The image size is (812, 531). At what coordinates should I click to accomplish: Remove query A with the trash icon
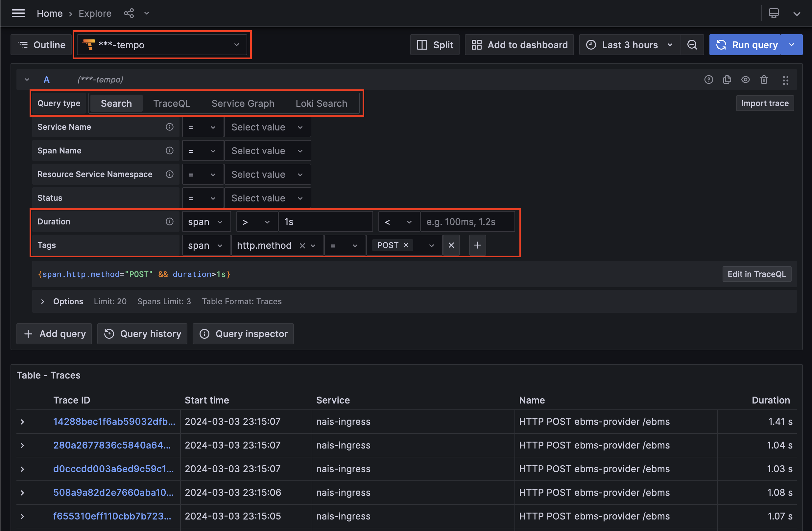pos(764,80)
